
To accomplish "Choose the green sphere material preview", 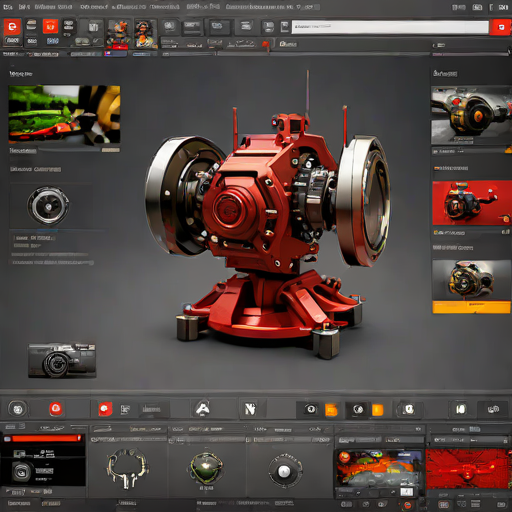I will [x=206, y=468].
